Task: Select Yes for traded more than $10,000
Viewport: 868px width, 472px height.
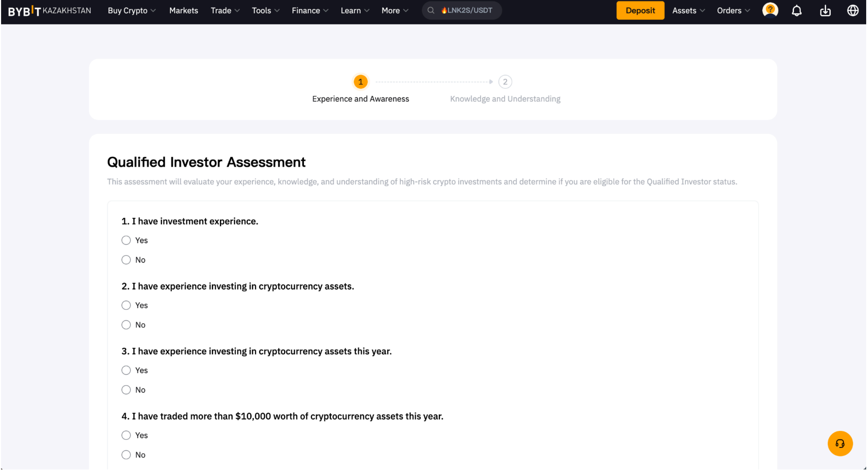Action: tap(126, 435)
